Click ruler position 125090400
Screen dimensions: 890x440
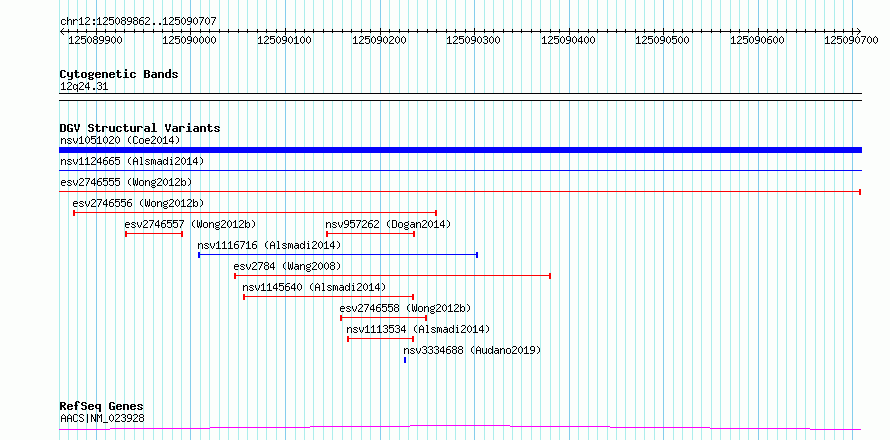tap(568, 40)
